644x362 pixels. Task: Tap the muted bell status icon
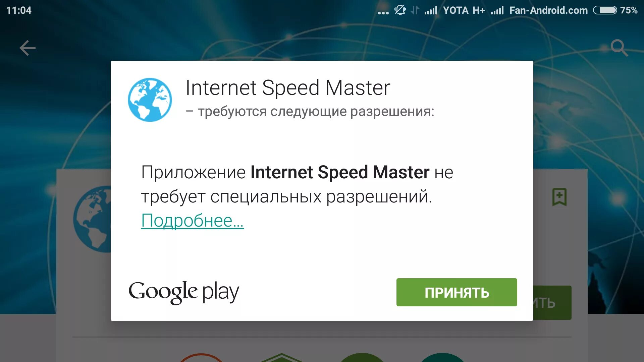coord(400,10)
